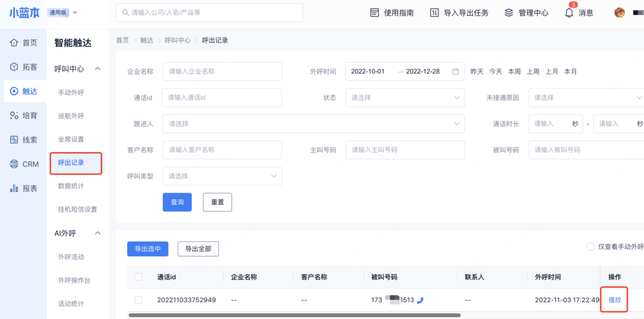Select the 培育 icon in left sidebar
Viewport: 644px width, 319px height.
[14, 116]
